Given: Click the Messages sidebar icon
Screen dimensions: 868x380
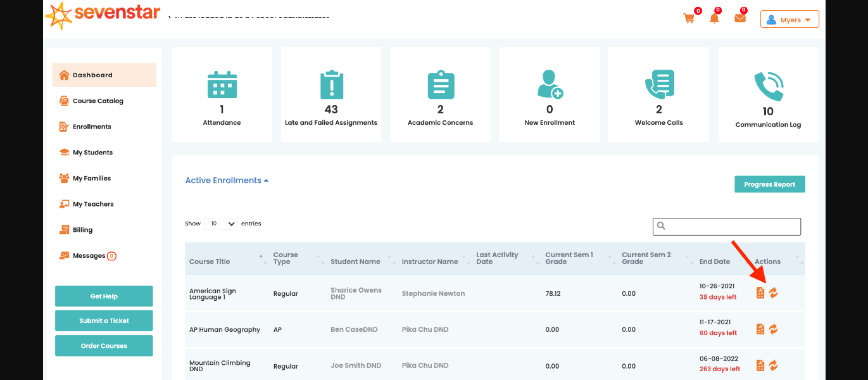Looking at the screenshot, I should coord(64,256).
